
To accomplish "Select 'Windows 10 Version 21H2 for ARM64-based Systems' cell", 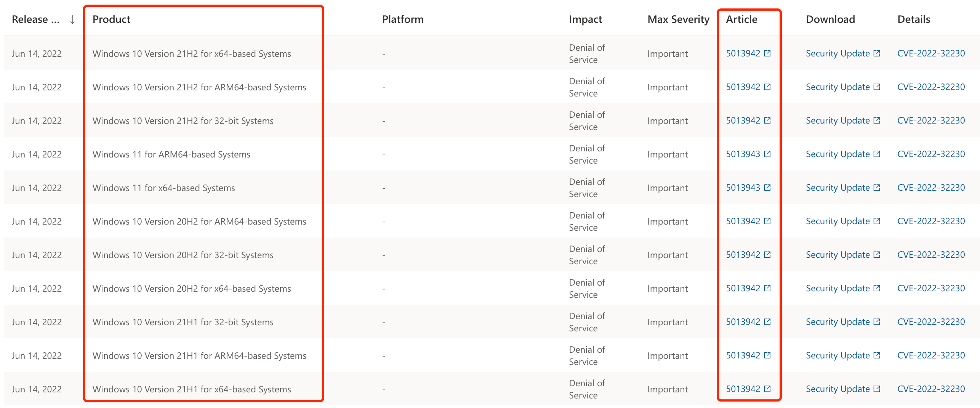I will click(199, 87).
